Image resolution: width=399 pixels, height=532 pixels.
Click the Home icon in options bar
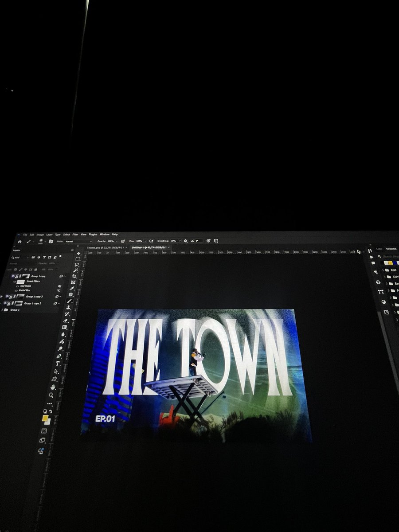pyautogui.click(x=20, y=241)
